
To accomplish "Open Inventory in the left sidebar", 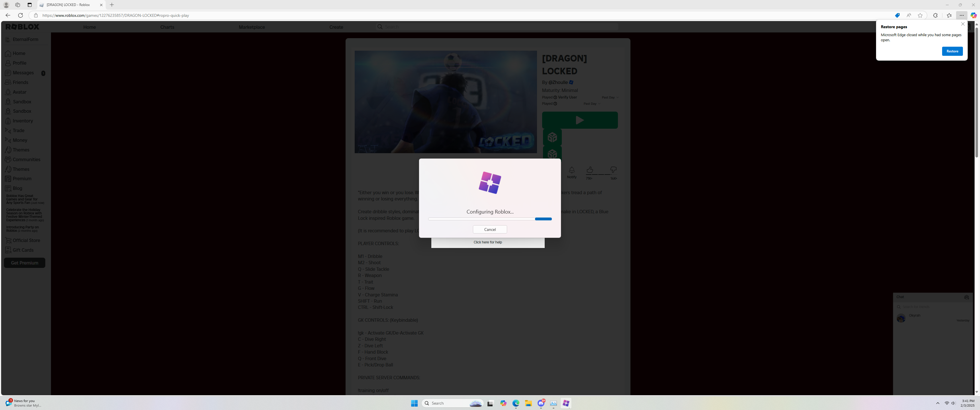I will (x=19, y=121).
